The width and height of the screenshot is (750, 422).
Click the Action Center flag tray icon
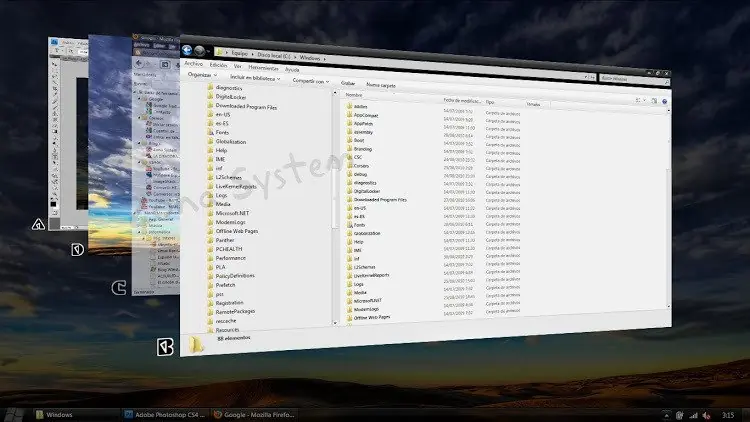[680, 415]
